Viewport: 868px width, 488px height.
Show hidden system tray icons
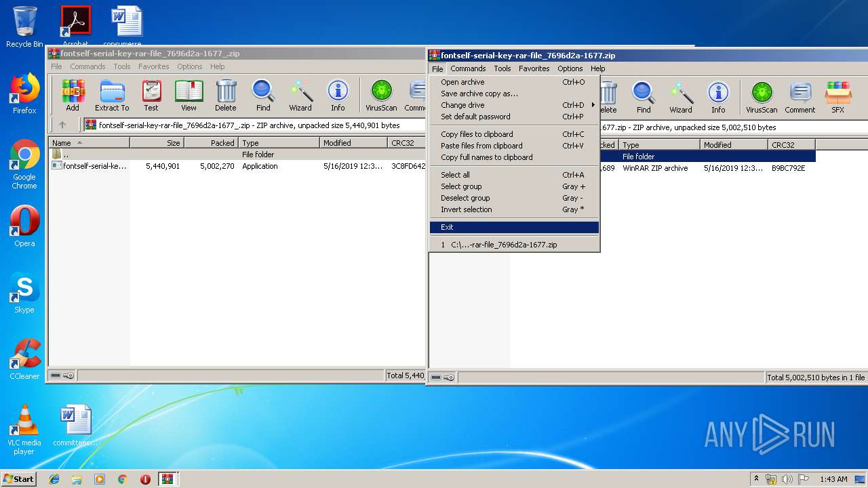(x=756, y=479)
